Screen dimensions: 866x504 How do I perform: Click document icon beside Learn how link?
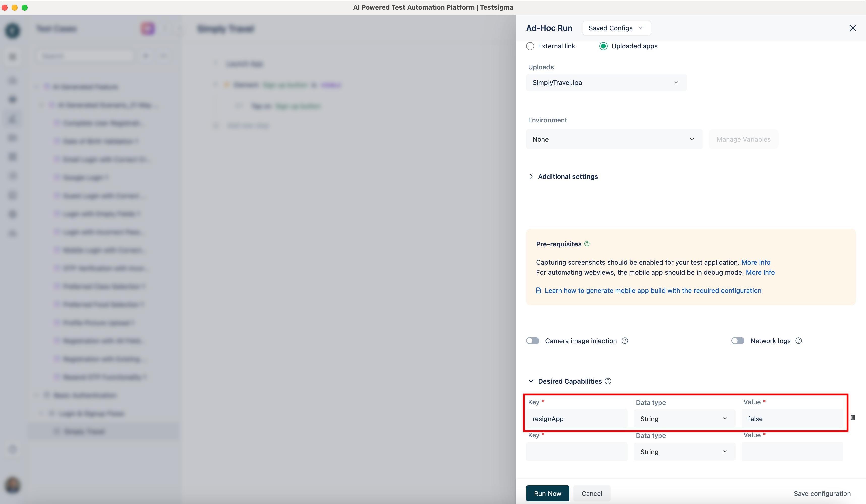[538, 291]
